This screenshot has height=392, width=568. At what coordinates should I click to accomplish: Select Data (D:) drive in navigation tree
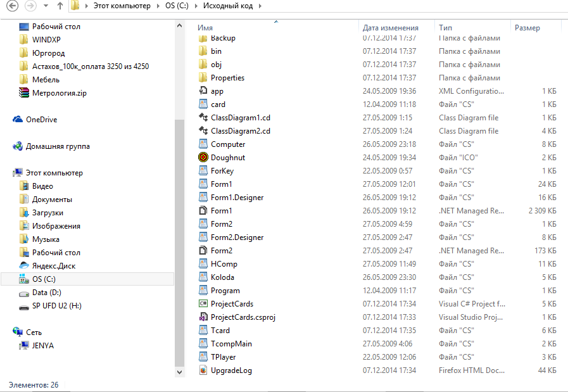[46, 293]
